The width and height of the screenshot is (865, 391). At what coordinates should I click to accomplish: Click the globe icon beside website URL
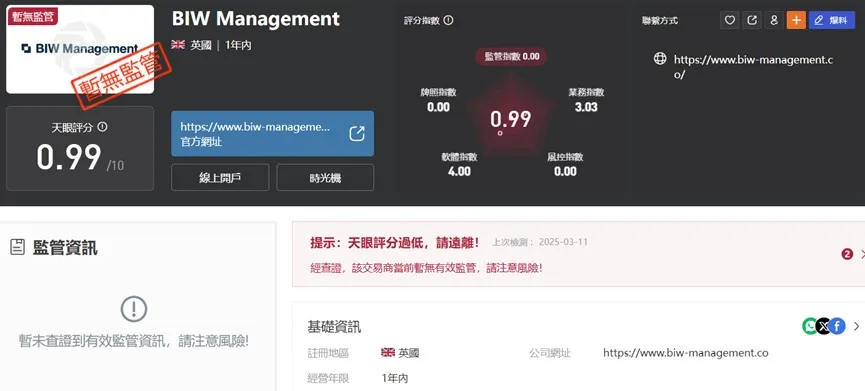pos(660,58)
